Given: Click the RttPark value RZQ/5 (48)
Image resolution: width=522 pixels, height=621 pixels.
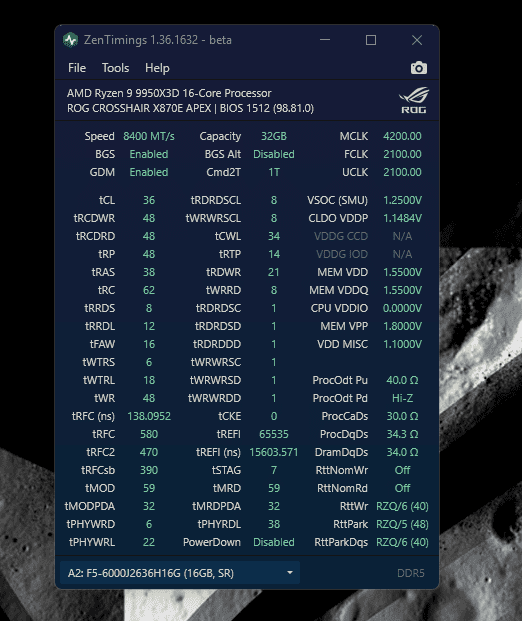Looking at the screenshot, I should [x=402, y=524].
